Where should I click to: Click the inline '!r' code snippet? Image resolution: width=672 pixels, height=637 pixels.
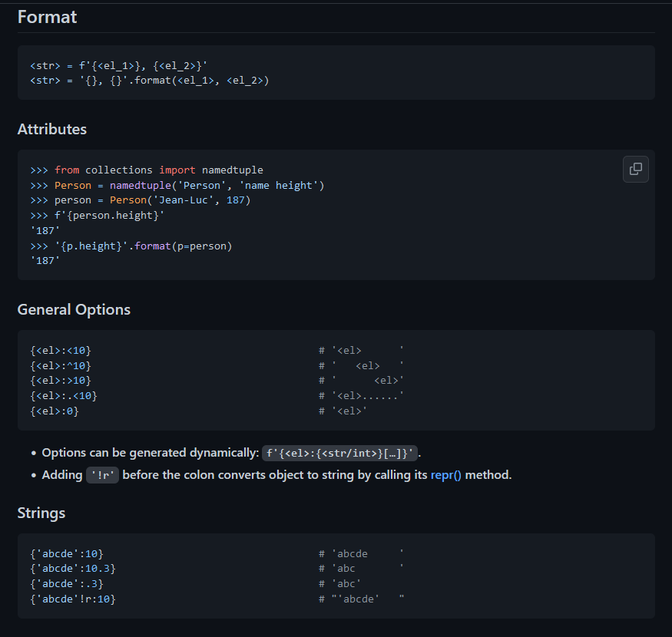click(102, 475)
